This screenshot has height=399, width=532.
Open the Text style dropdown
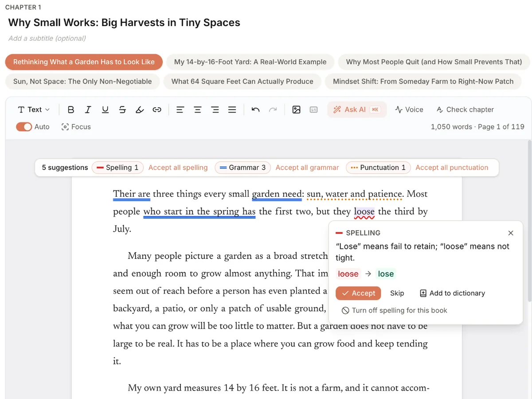click(34, 110)
